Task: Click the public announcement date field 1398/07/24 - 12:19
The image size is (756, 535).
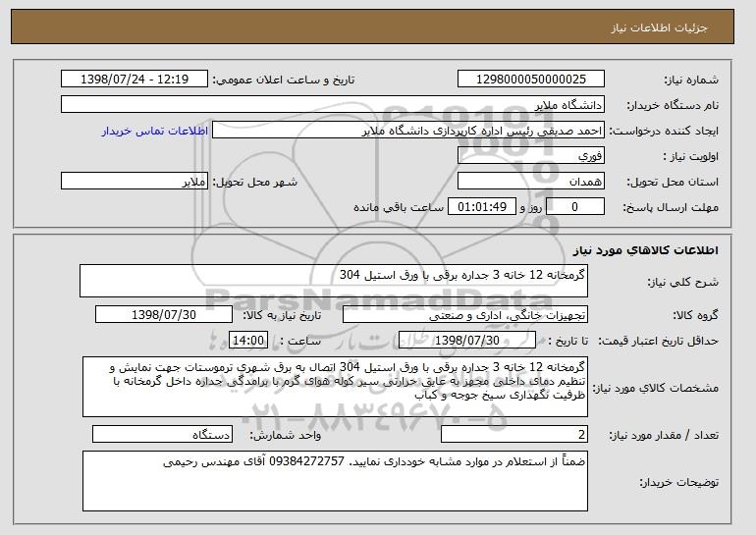Action: (x=135, y=80)
